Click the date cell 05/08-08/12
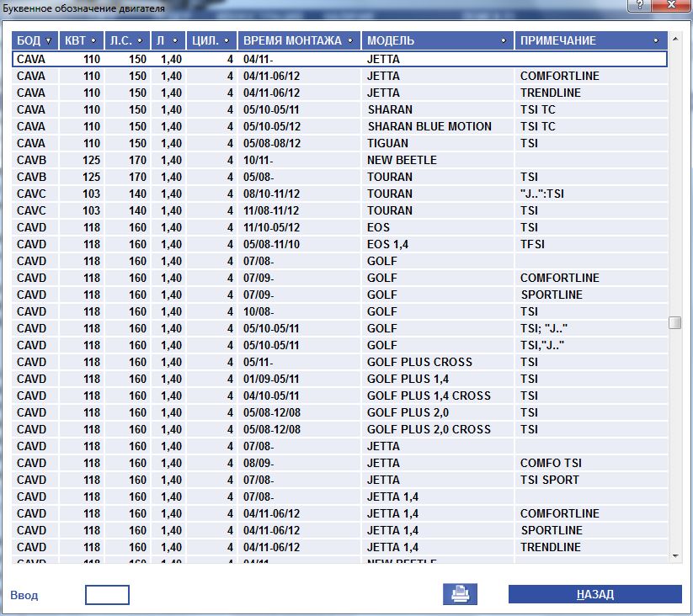The image size is (693, 616). pyautogui.click(x=299, y=143)
